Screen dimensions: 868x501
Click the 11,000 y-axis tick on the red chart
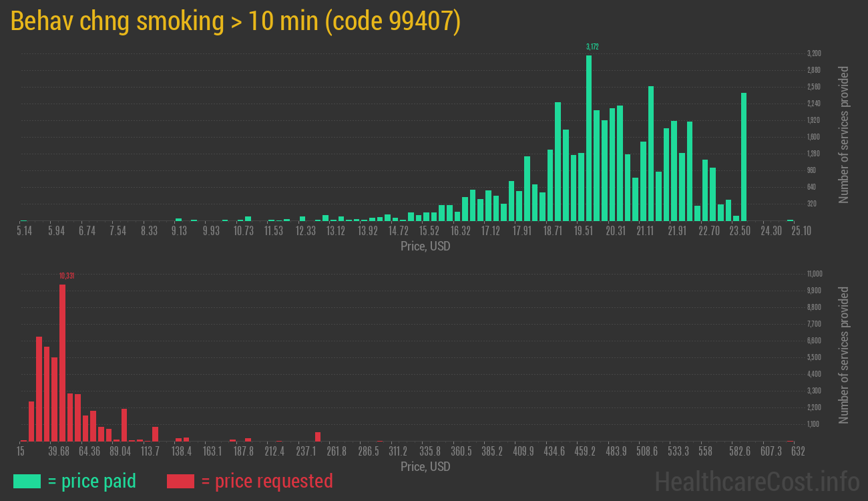click(x=814, y=274)
